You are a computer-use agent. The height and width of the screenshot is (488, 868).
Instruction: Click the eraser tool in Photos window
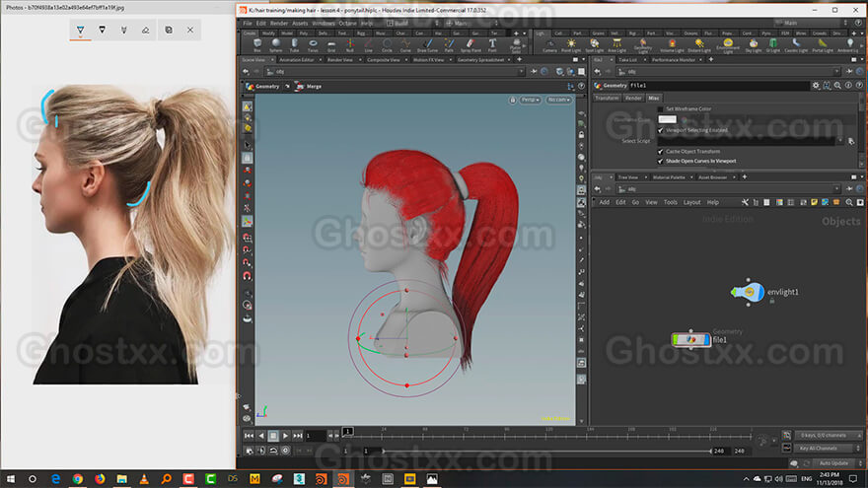tap(146, 30)
